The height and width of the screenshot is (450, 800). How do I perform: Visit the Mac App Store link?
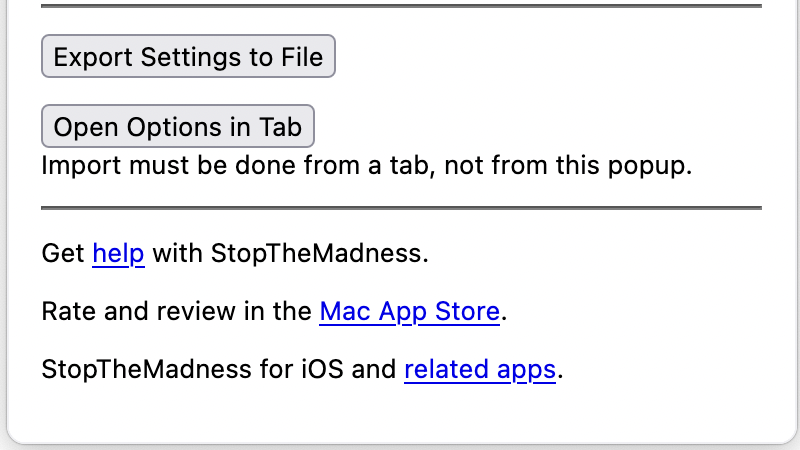point(409,312)
